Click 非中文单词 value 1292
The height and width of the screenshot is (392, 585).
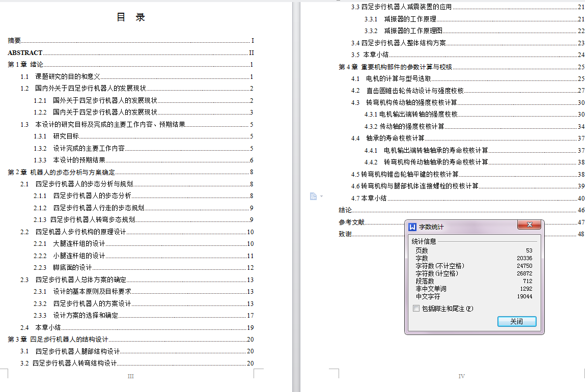[526, 289]
